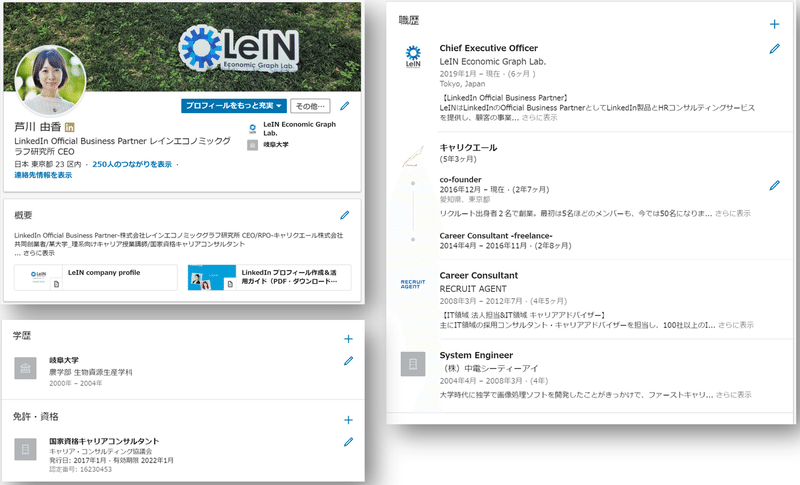This screenshot has width=800, height=485.
Task: Edit 岐阜大学 education entry pencil
Action: coord(348,361)
